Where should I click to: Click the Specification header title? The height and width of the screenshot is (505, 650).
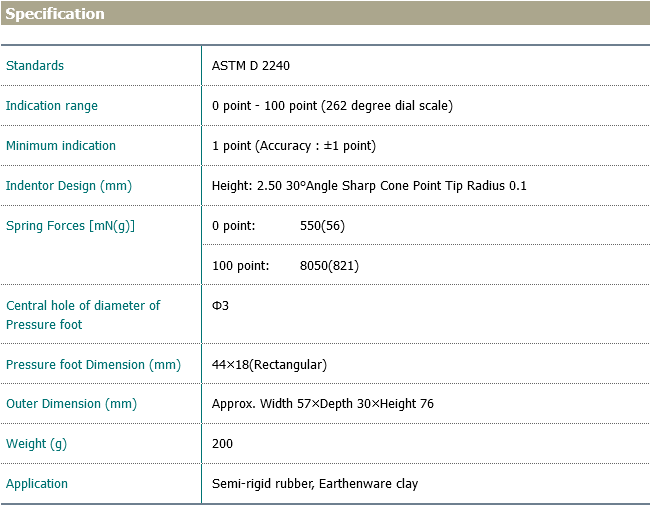coord(55,14)
